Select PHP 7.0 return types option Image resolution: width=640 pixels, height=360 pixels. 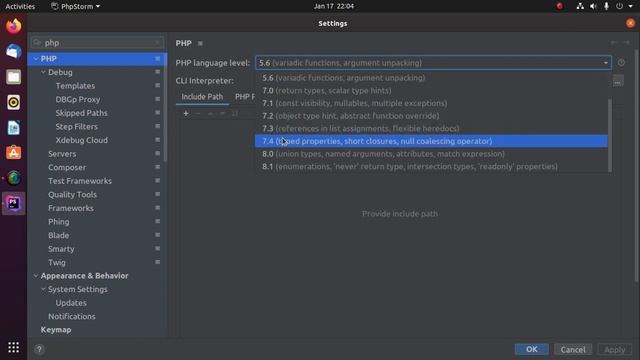431,90
